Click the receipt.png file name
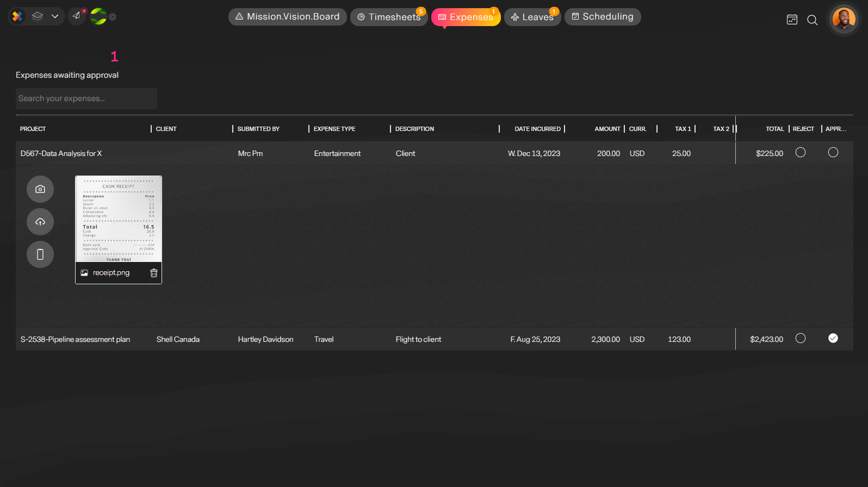868x487 pixels. (111, 273)
